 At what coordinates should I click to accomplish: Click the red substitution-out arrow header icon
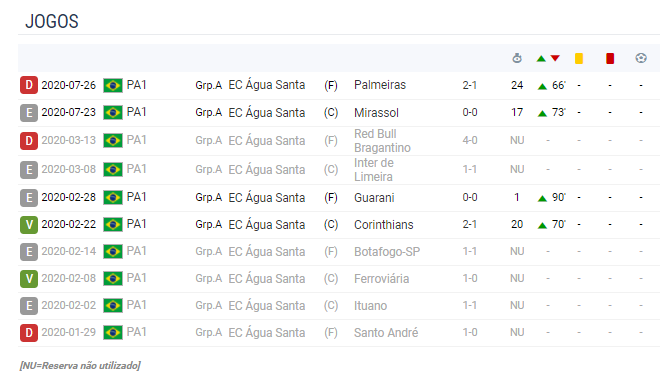coord(555,58)
